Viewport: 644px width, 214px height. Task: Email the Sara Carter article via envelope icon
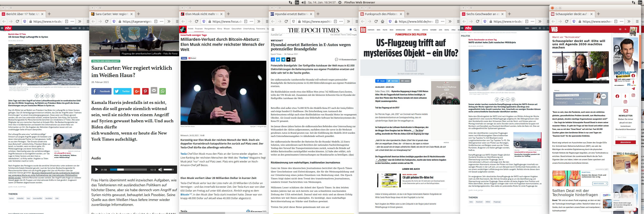click(x=154, y=90)
